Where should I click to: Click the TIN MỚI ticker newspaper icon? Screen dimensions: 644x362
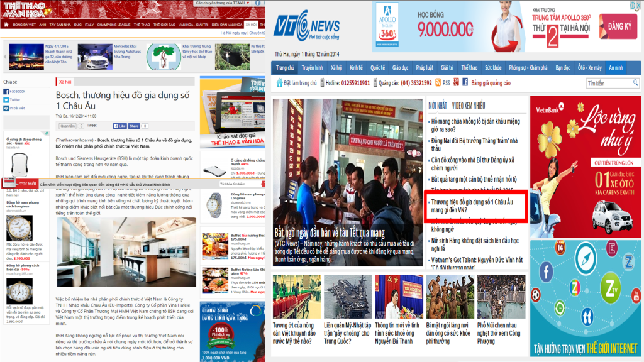(9, 183)
